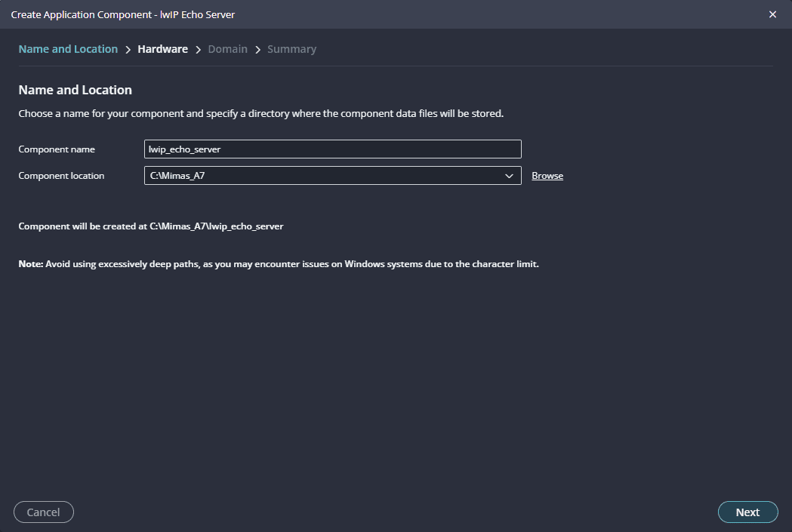Open the Domain step in breadcrumb

coord(227,49)
